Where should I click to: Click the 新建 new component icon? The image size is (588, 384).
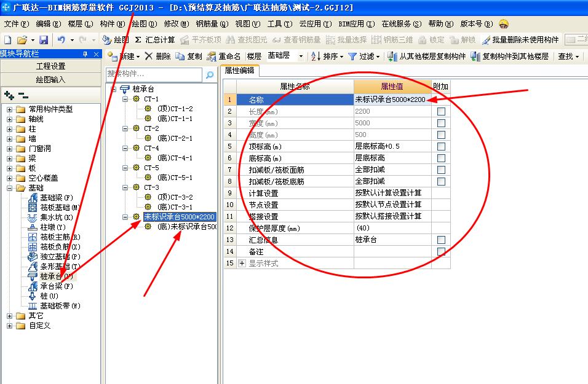(113, 57)
